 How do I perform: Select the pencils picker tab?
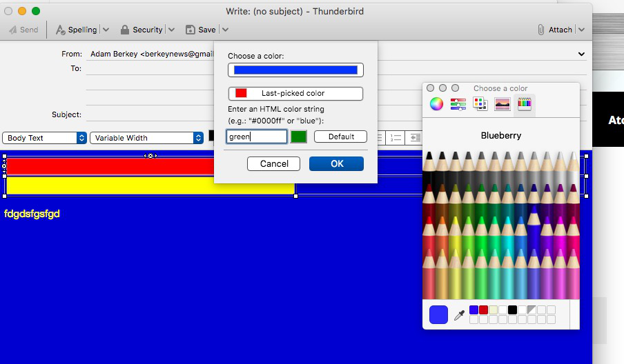(525, 104)
